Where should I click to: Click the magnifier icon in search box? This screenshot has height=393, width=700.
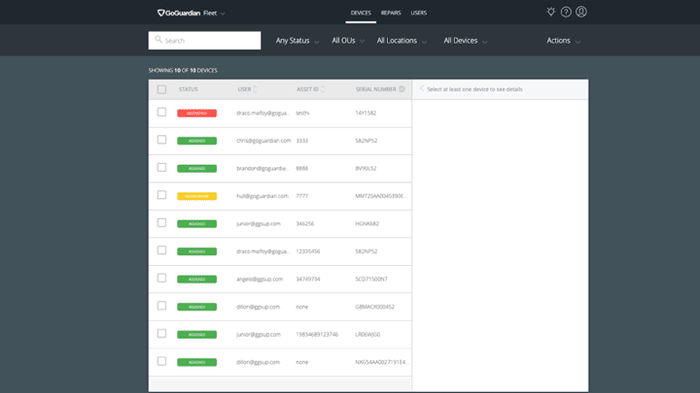(x=158, y=40)
